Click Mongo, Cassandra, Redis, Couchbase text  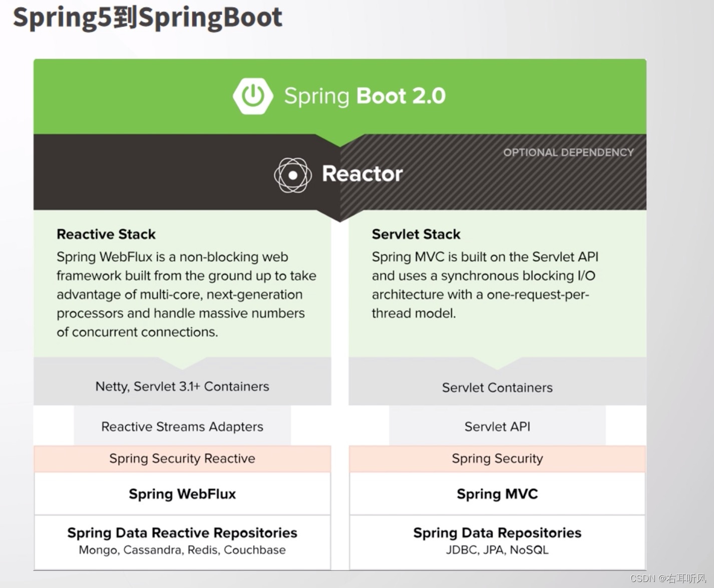click(182, 550)
